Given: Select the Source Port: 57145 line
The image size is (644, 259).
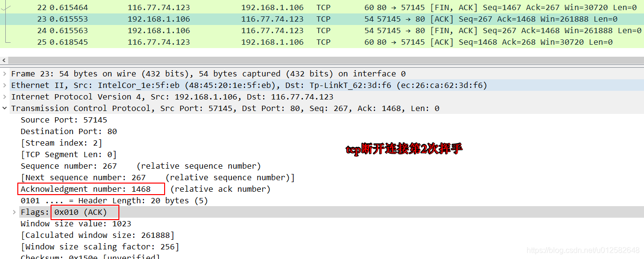Looking at the screenshot, I should coord(64,120).
